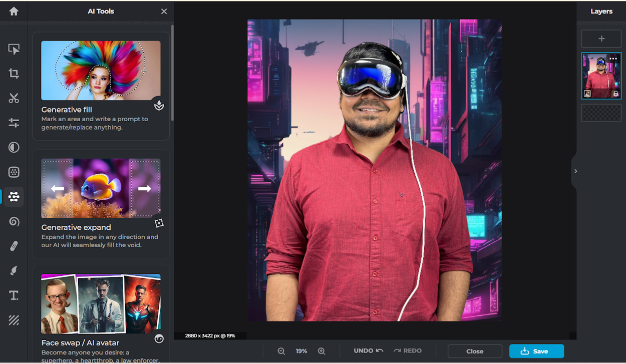The image size is (626, 364).
Task: Select the Retouch bandage tool
Action: (x=14, y=246)
